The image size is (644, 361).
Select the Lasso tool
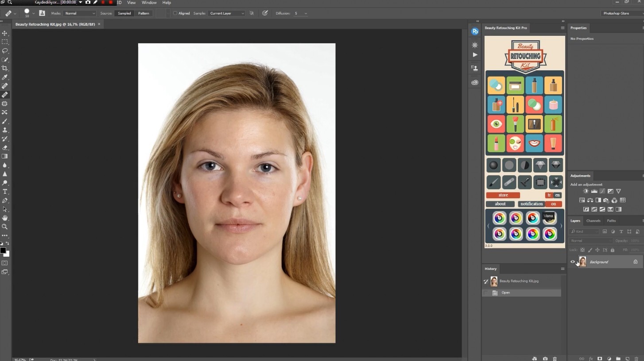coord(5,51)
